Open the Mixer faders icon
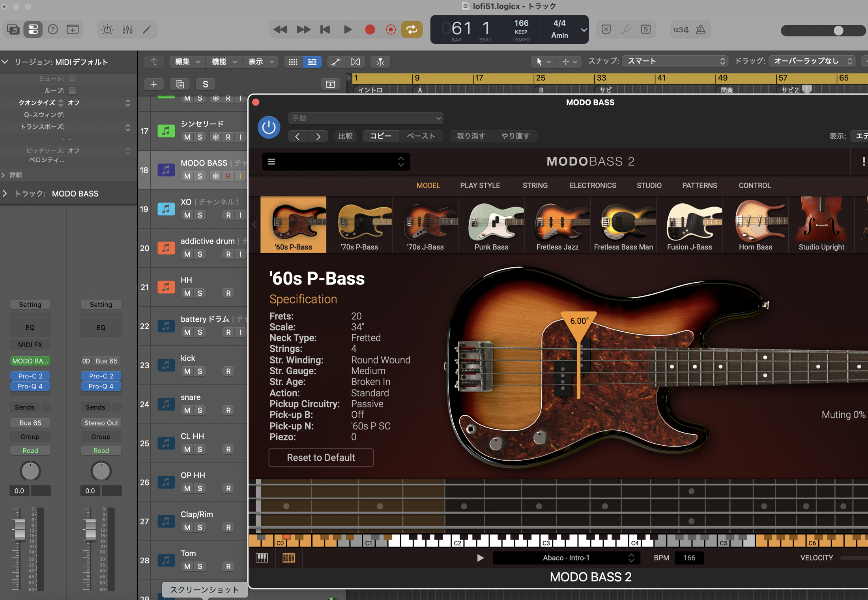Viewport: 868px width, 600px height. pos(127,30)
